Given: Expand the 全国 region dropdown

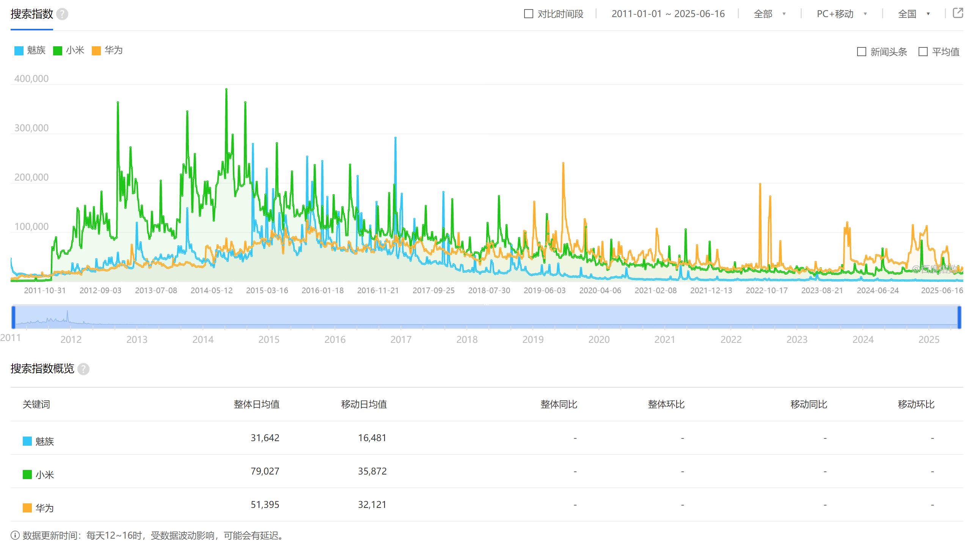Looking at the screenshot, I should pos(914,14).
